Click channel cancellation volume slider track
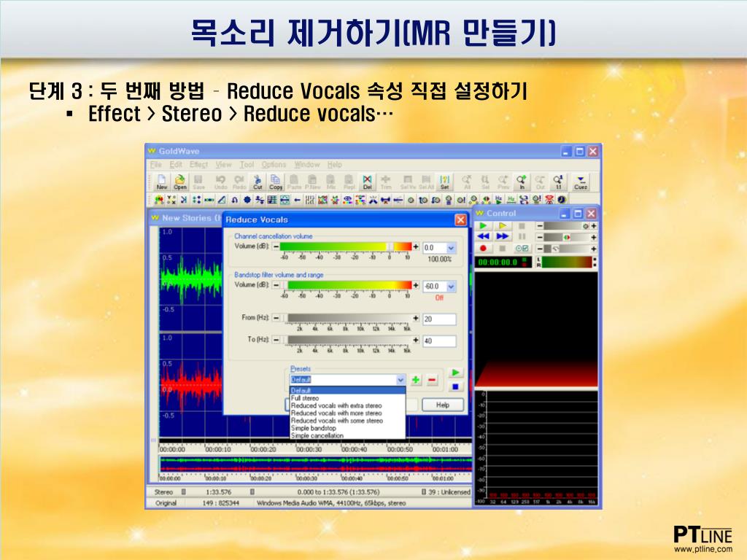The width and height of the screenshot is (747, 560). (x=346, y=246)
